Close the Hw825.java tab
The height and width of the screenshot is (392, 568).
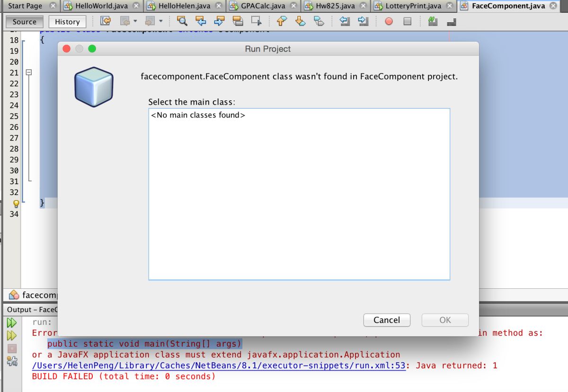(x=364, y=6)
